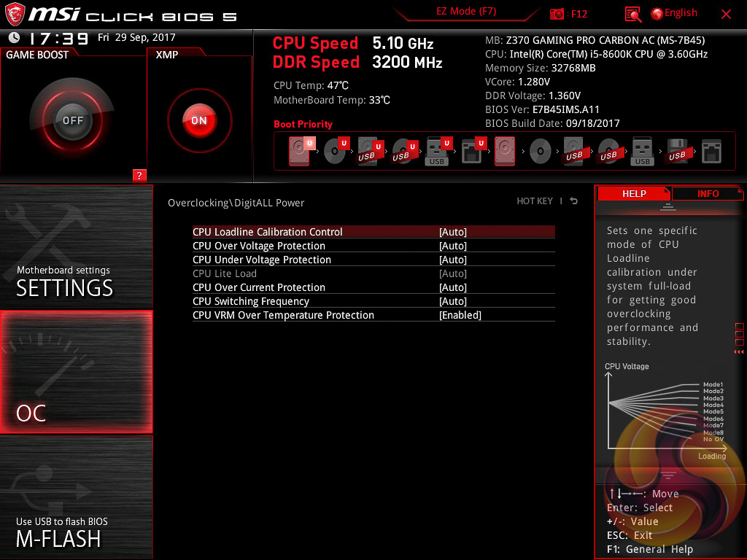Screen dimensions: 747x560
Task: Select the legacy CD/DVD boot icon without badges
Action: click(x=541, y=152)
